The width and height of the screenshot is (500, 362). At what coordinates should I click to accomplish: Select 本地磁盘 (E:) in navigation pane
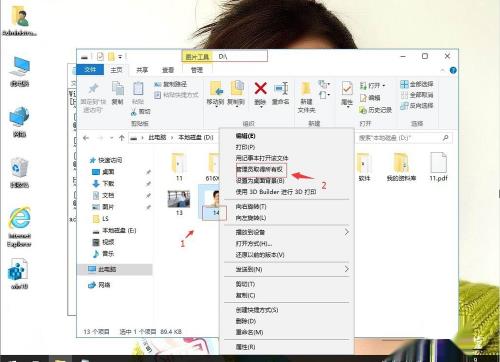pos(114,230)
